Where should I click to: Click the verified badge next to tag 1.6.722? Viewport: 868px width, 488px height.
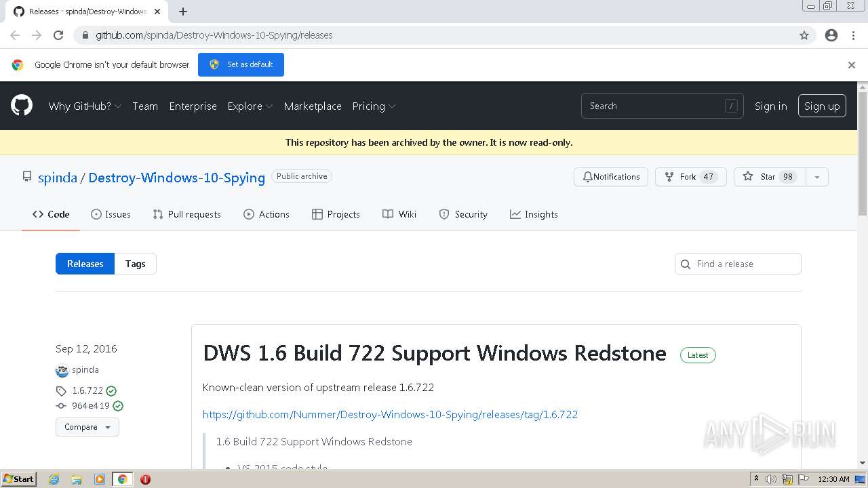click(111, 390)
